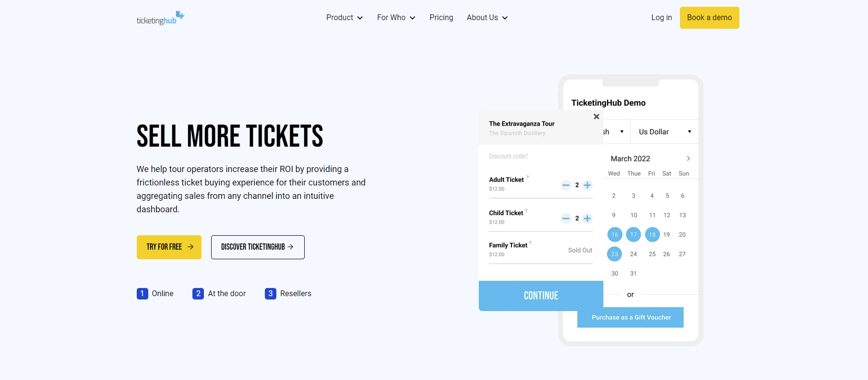
Task: Decrease Adult Ticket quantity with minus icon
Action: point(566,185)
